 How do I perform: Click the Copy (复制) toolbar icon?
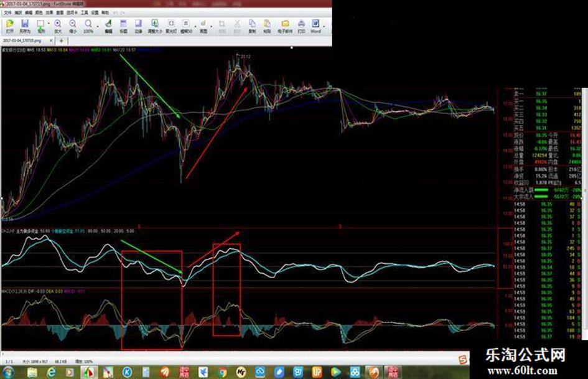252,26
